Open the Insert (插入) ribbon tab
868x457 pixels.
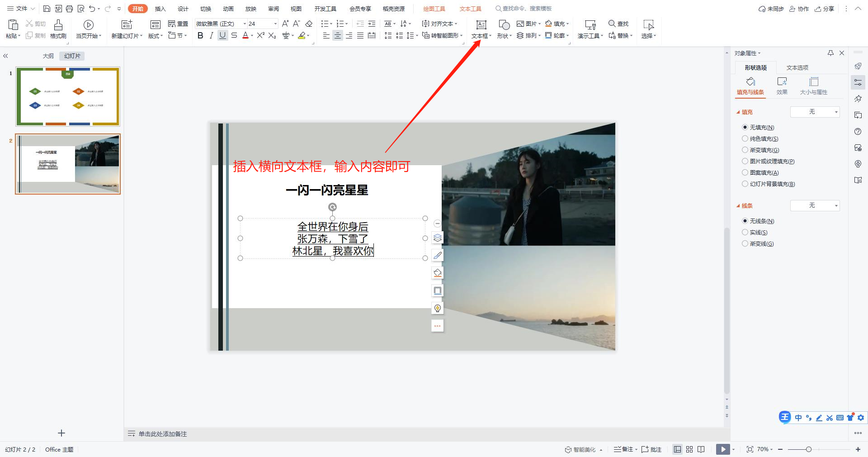[160, 9]
